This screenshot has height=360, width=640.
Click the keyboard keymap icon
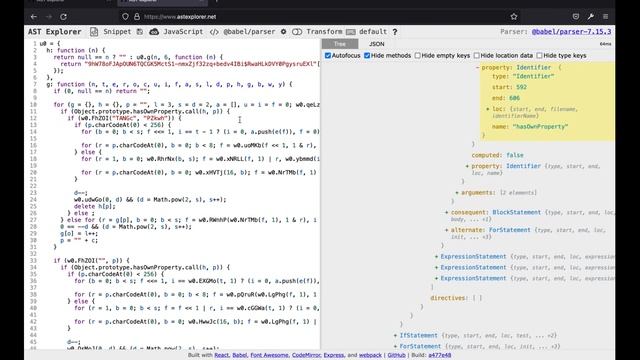pyautogui.click(x=350, y=31)
